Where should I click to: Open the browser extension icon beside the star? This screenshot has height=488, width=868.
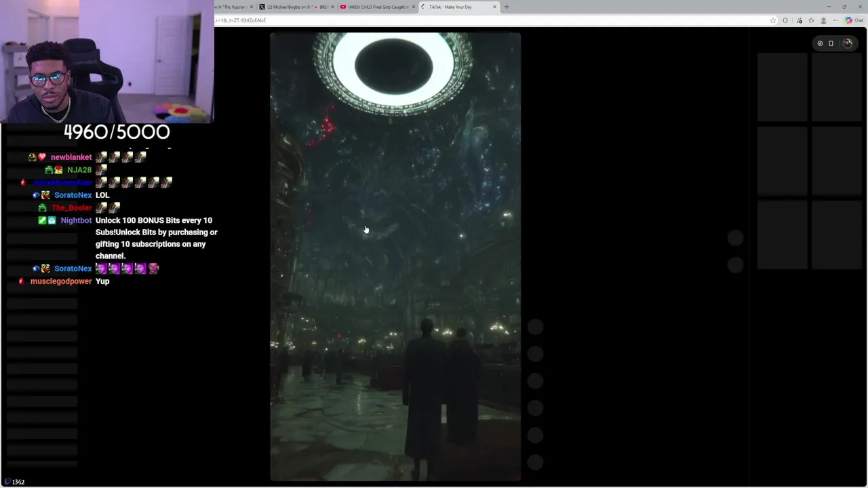point(785,20)
